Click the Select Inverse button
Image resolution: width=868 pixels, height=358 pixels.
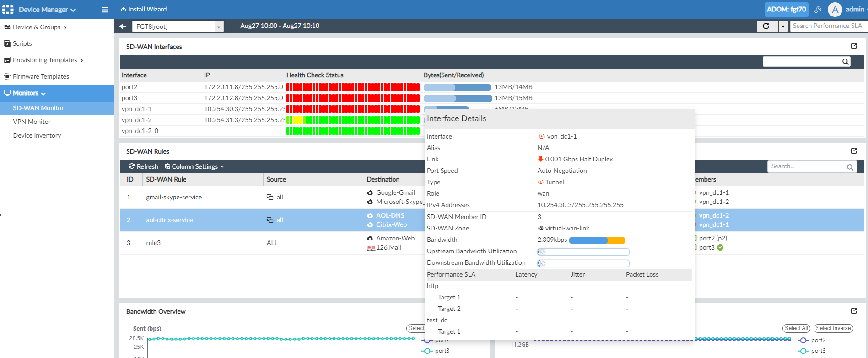[x=833, y=328]
